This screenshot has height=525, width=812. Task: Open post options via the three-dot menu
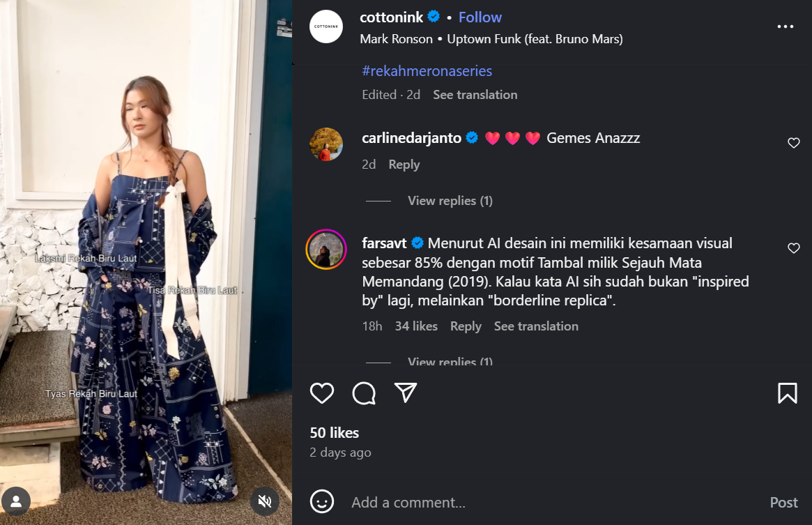[786, 26]
